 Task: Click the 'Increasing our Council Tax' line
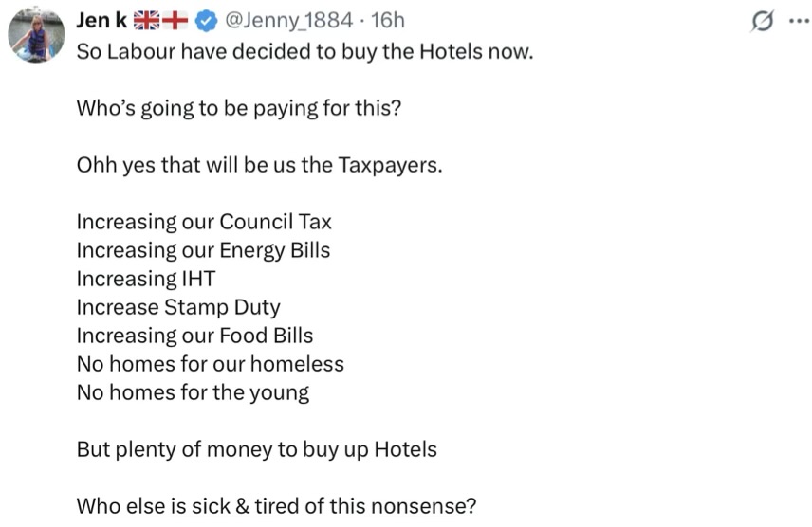tap(204, 222)
